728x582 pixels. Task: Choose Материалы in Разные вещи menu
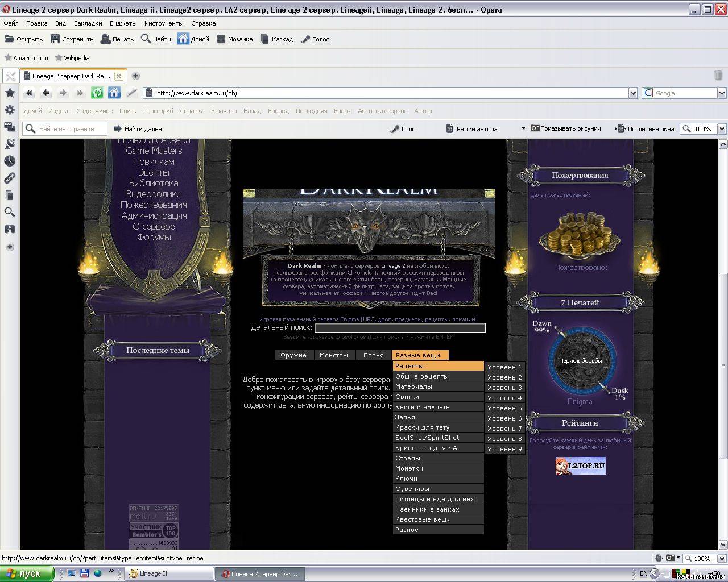coord(438,386)
